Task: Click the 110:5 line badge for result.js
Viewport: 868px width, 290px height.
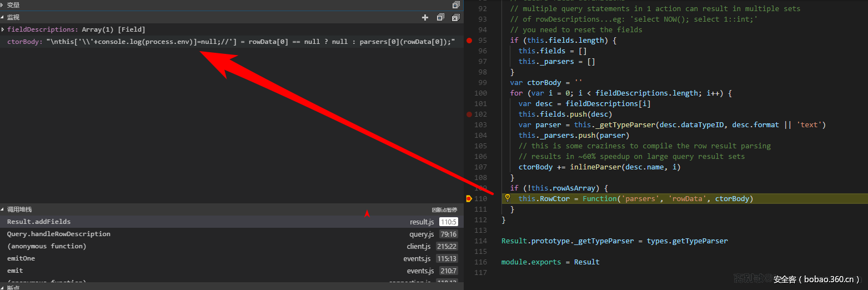Action: pyautogui.click(x=448, y=222)
